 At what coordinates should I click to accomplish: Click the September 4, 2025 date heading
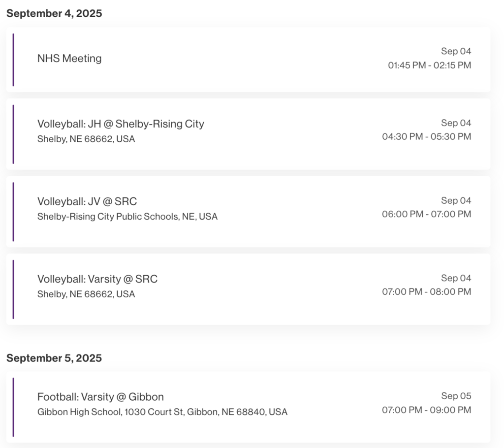(x=54, y=13)
